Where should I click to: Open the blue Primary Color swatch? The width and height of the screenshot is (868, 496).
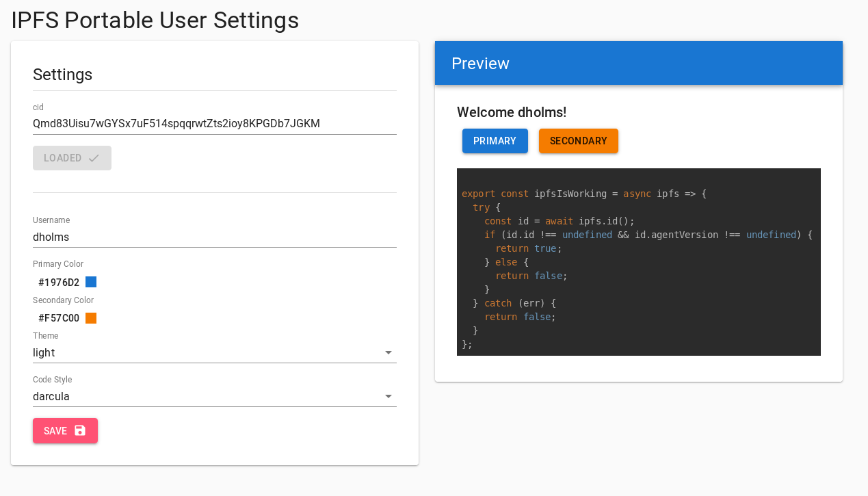[91, 282]
